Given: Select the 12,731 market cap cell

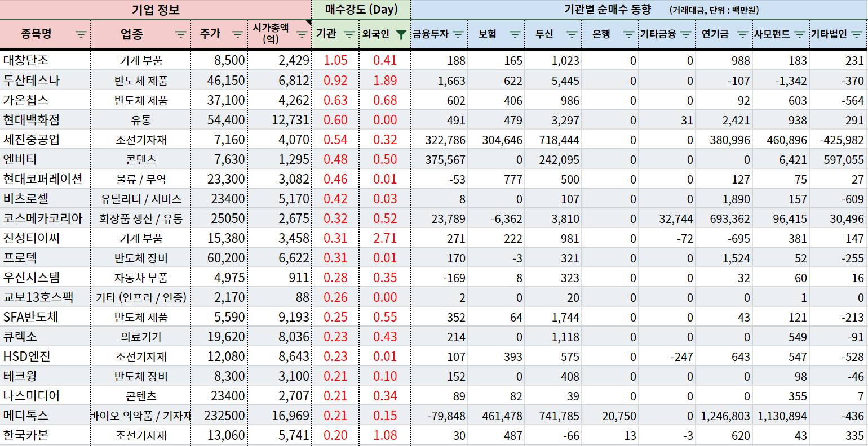Looking at the screenshot, I should tap(280, 119).
